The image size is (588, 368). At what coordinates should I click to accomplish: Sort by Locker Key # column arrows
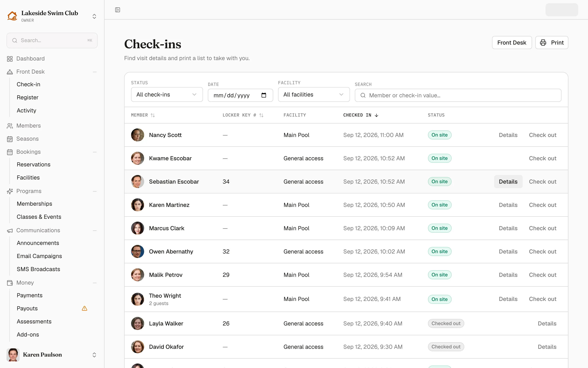[x=261, y=115]
